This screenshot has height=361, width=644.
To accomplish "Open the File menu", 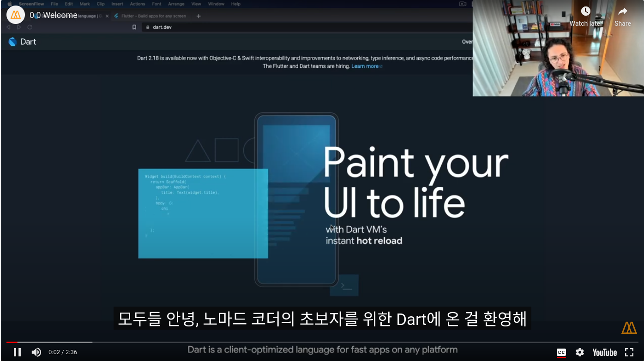I will click(54, 4).
